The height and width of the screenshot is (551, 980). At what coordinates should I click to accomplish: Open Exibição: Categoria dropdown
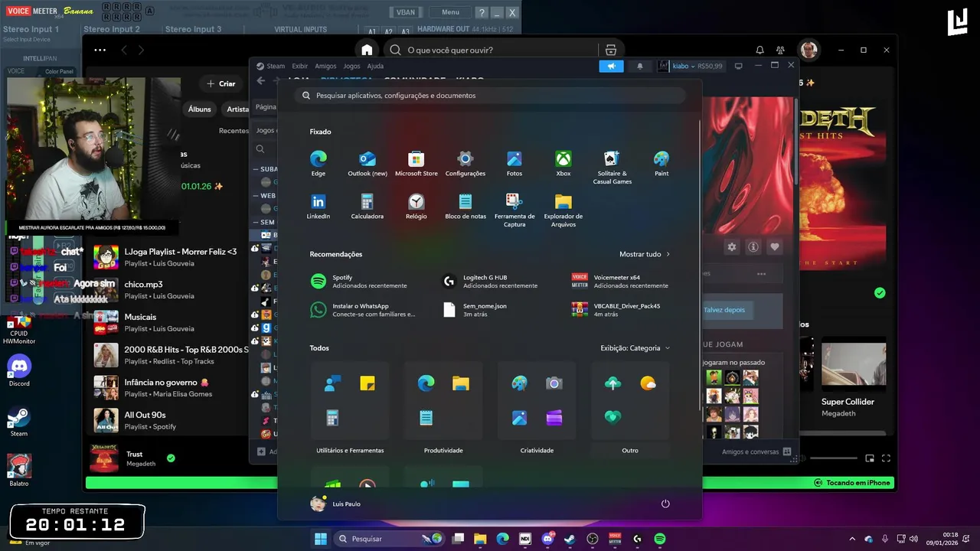pos(635,348)
